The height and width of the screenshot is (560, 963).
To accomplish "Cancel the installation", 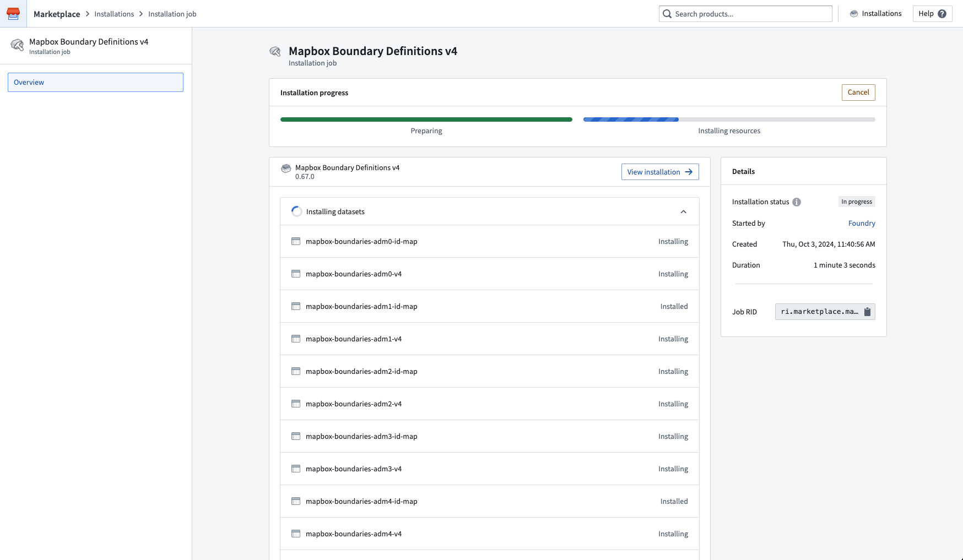I will pos(858,93).
